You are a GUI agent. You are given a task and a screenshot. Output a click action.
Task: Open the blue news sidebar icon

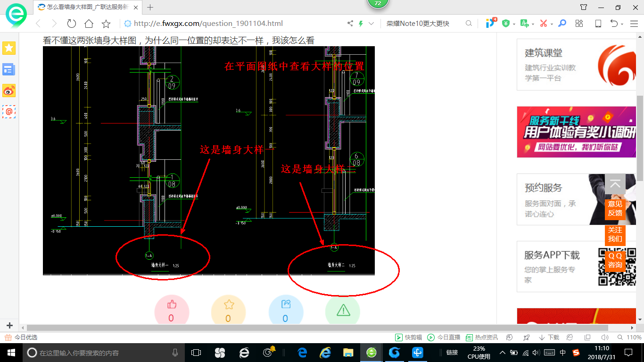(9, 69)
